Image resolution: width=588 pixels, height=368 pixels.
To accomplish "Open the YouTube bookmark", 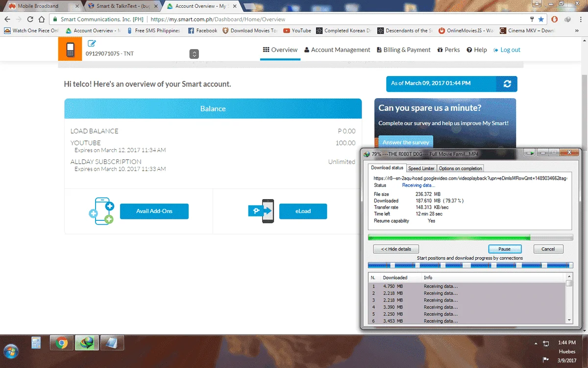I will coord(297,30).
